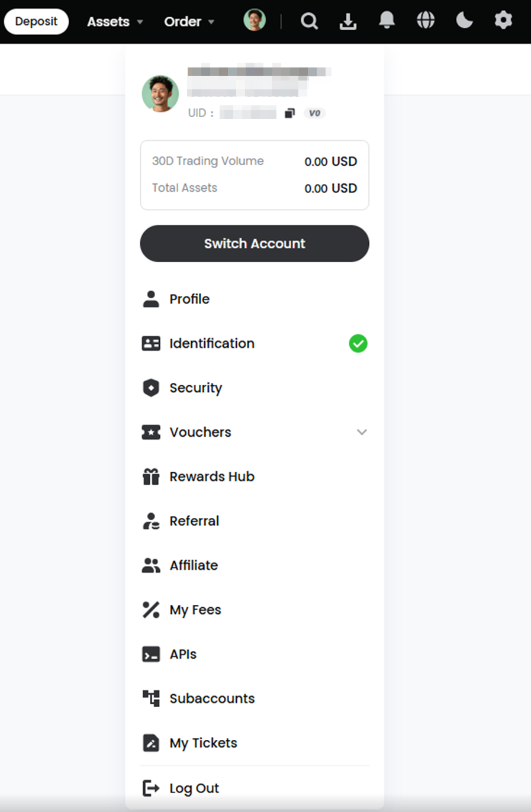Click the Deposit button
Screen dimensions: 531x812
[36, 21]
